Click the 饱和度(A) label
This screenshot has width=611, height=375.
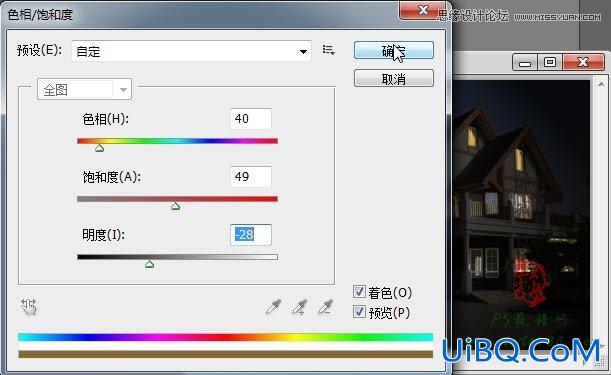point(111,177)
